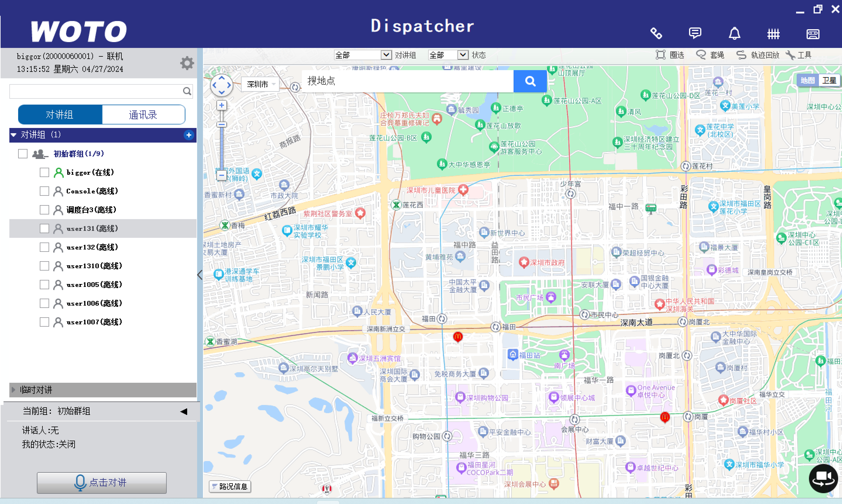842x504 pixels.
Task: Check the user131 checkbox
Action: coord(44,228)
